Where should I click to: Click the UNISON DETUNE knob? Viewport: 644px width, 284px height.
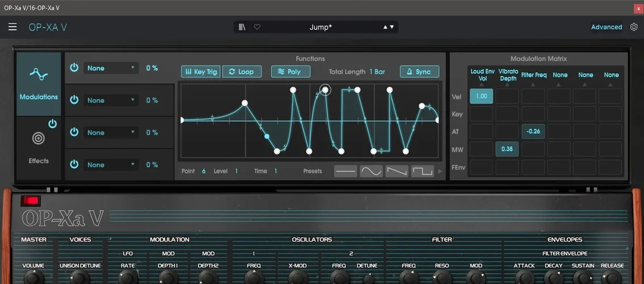(79, 277)
